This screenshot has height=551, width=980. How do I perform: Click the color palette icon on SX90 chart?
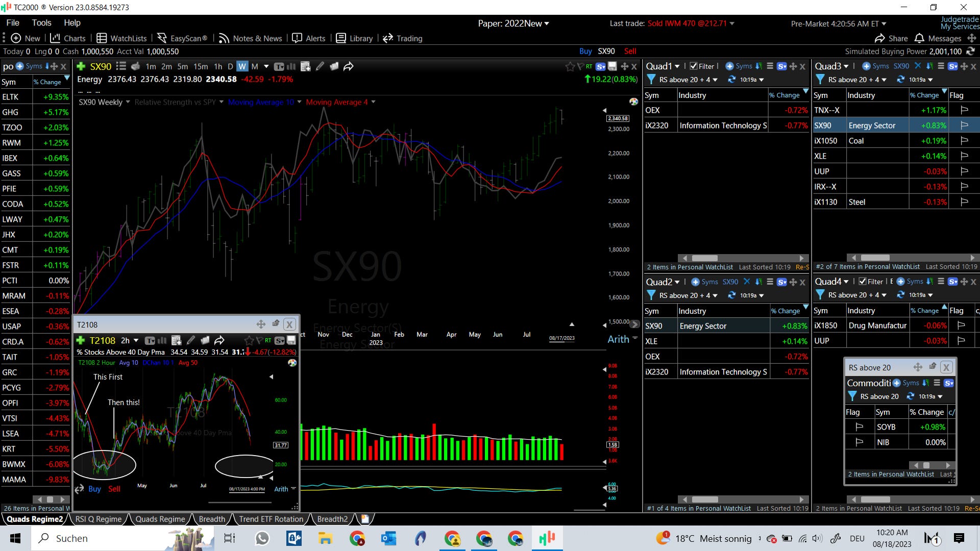pyautogui.click(x=633, y=102)
